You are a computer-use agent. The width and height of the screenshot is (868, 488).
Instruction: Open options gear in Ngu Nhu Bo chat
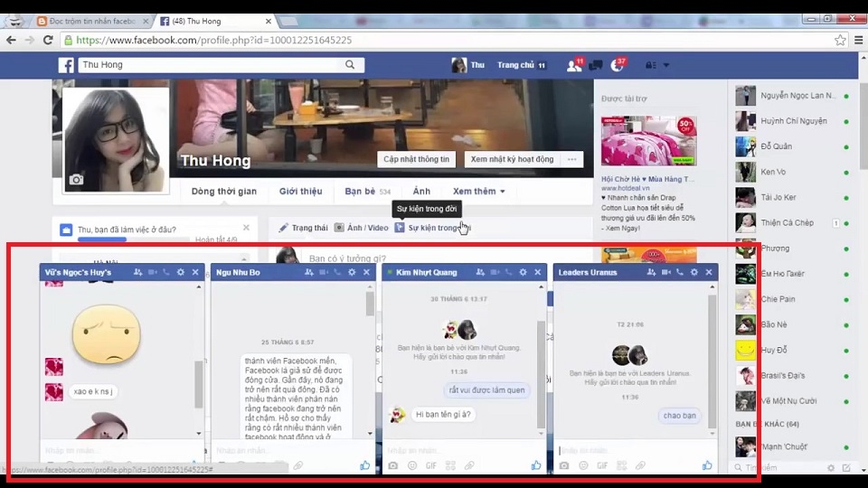352,272
